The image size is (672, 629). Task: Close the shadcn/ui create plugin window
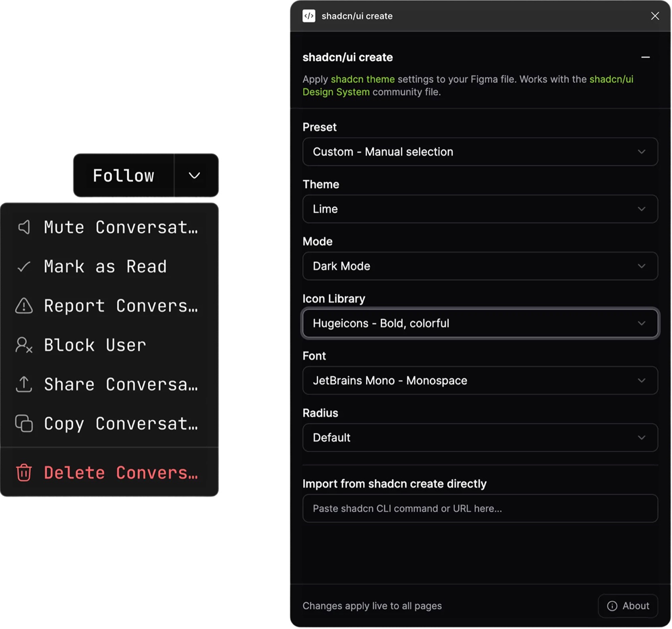655,16
